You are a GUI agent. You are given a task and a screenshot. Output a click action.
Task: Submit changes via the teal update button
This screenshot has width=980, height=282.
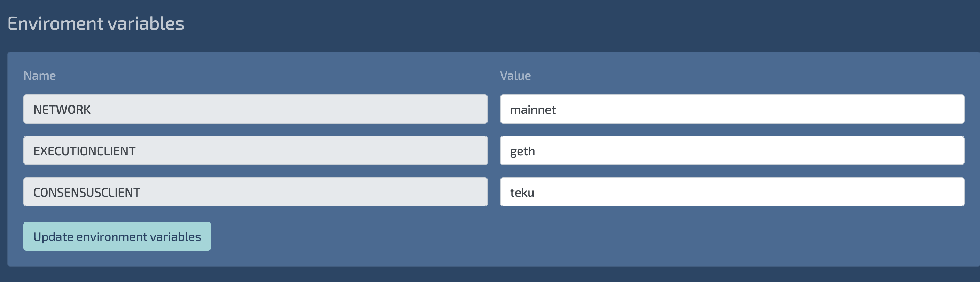(117, 236)
